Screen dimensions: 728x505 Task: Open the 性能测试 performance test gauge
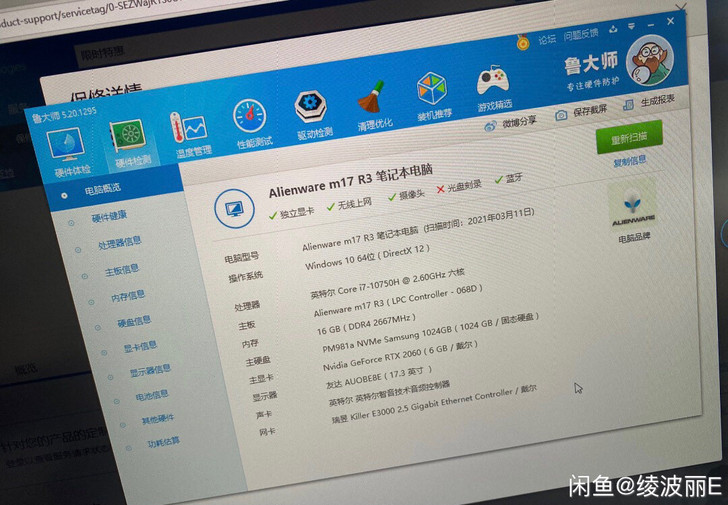[251, 124]
